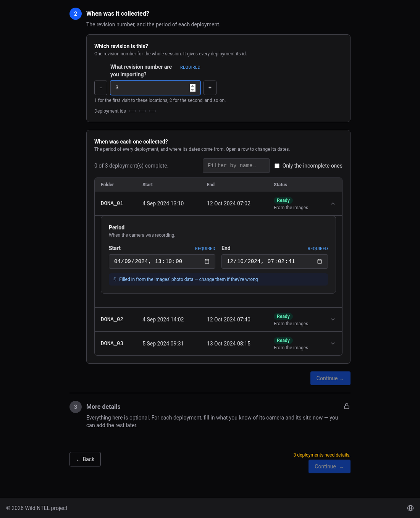Click the revision number input field

click(155, 88)
